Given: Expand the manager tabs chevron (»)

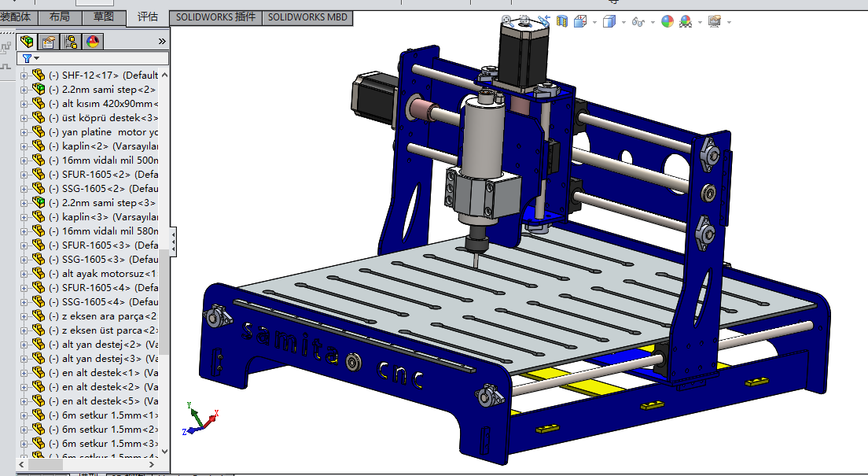Looking at the screenshot, I should click(162, 42).
